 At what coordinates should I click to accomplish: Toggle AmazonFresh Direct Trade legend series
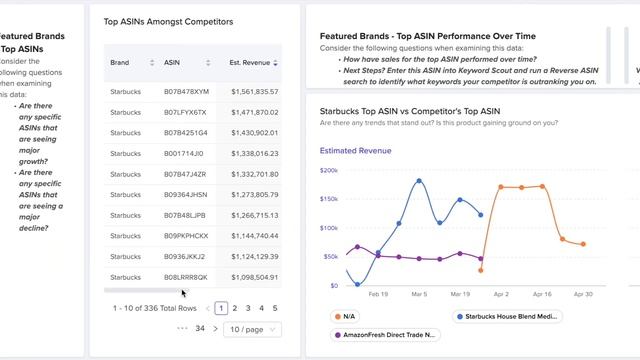coord(385,335)
